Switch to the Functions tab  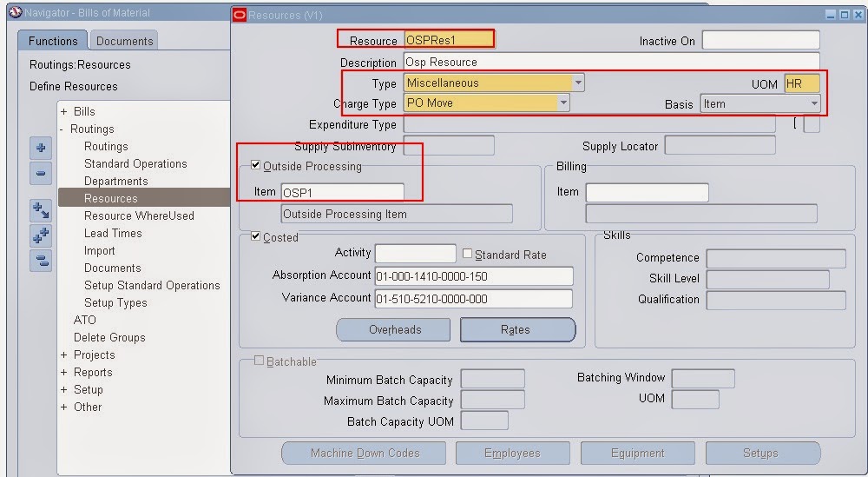(53, 41)
